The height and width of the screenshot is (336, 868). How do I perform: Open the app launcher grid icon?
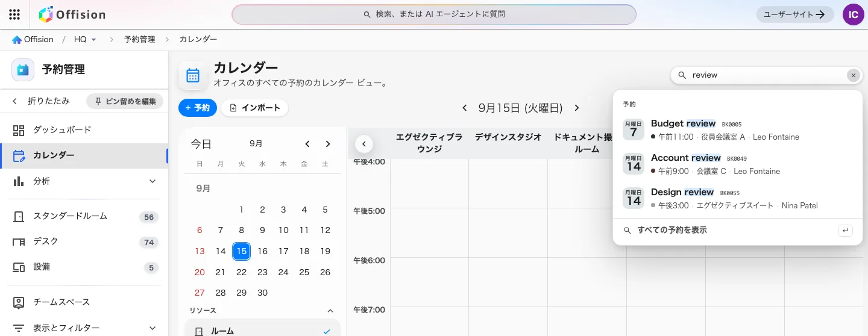14,14
